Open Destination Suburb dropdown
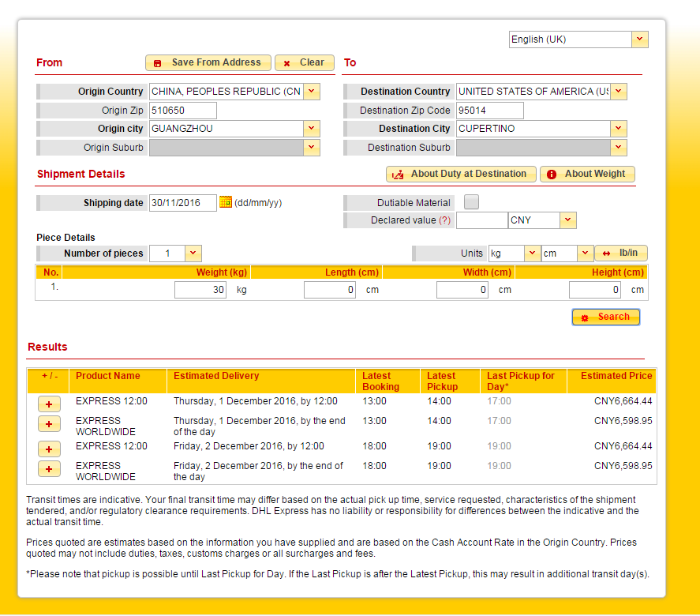The image size is (700, 616). click(619, 148)
